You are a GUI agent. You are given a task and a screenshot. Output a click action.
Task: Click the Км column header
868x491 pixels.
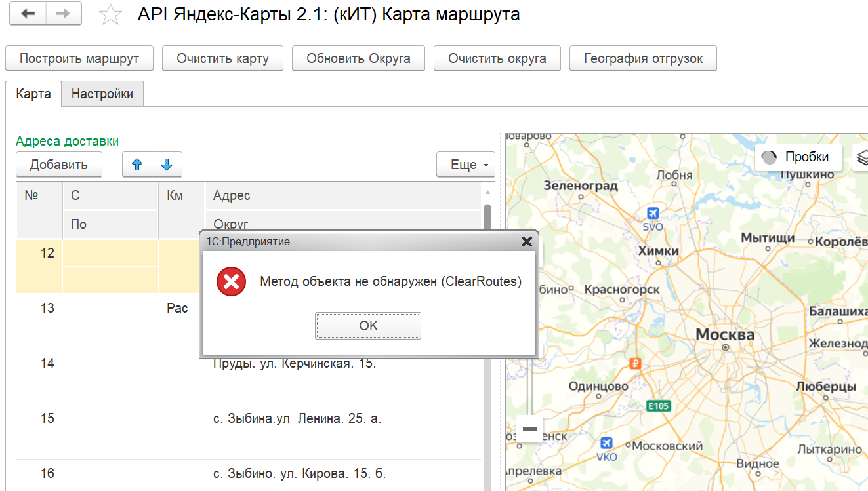point(182,210)
